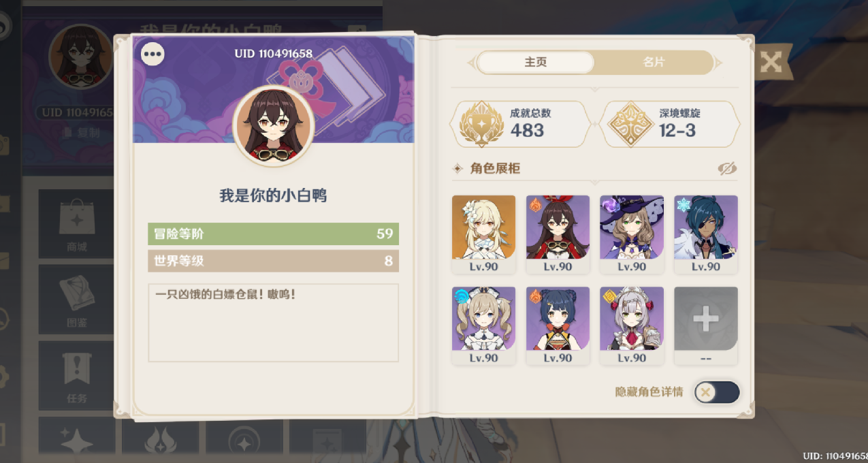The image size is (868, 463).
Task: Close the profile book with the X
Action: (x=771, y=63)
